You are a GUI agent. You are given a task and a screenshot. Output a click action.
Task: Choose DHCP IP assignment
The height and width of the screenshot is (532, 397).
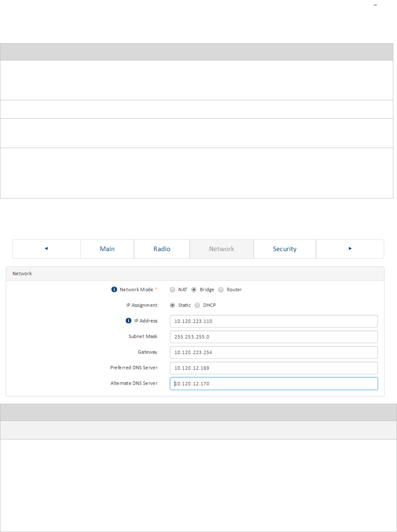(197, 305)
